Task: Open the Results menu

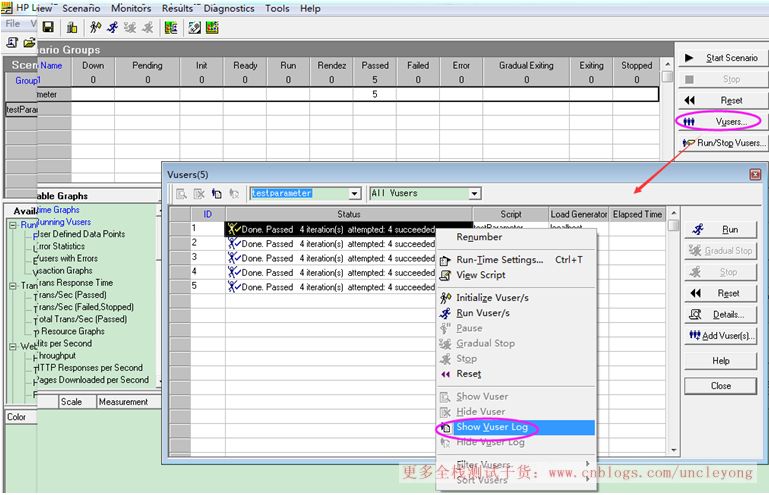Action: [x=177, y=8]
